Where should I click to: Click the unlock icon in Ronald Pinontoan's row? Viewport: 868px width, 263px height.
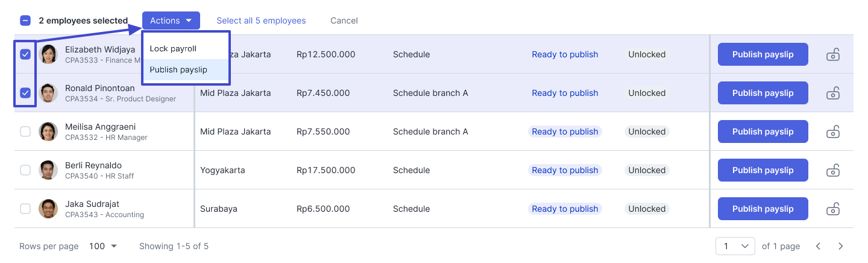833,93
